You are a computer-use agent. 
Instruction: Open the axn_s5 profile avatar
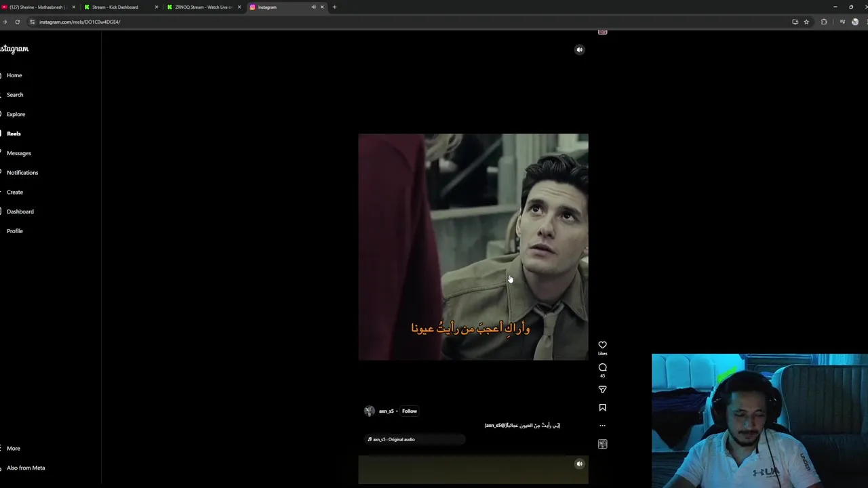pyautogui.click(x=370, y=411)
